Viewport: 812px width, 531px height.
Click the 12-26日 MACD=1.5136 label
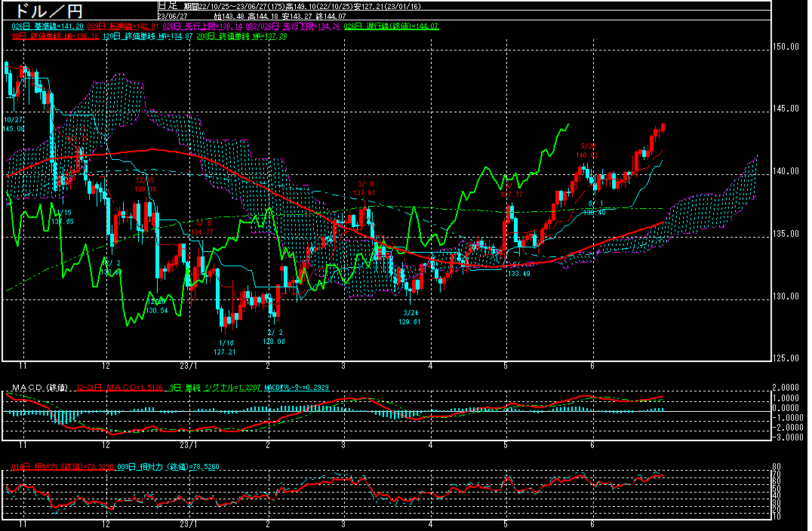coord(120,388)
